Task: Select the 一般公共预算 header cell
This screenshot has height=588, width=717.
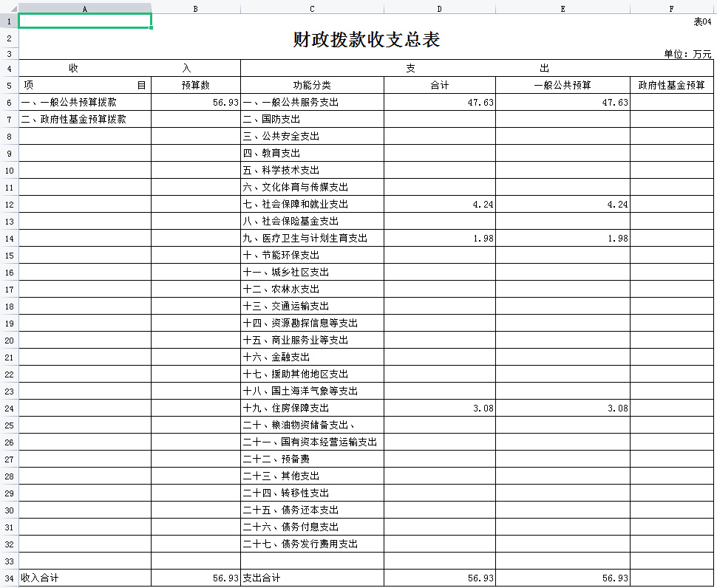Action: point(563,85)
